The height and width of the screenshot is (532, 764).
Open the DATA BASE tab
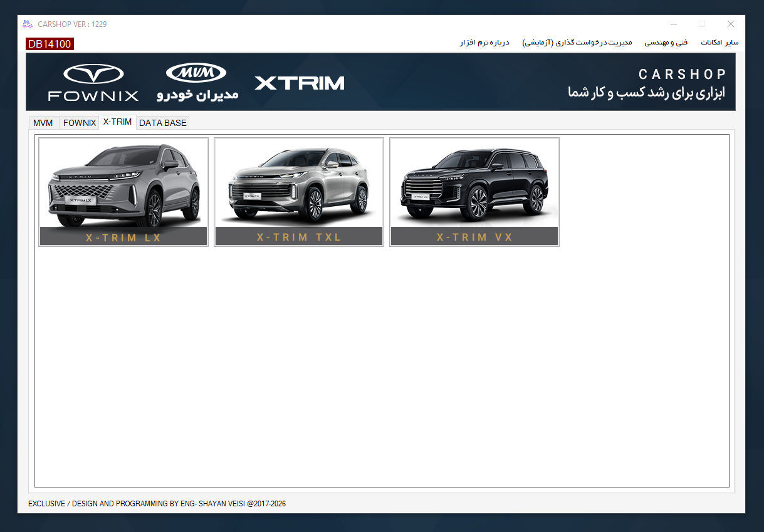point(163,123)
